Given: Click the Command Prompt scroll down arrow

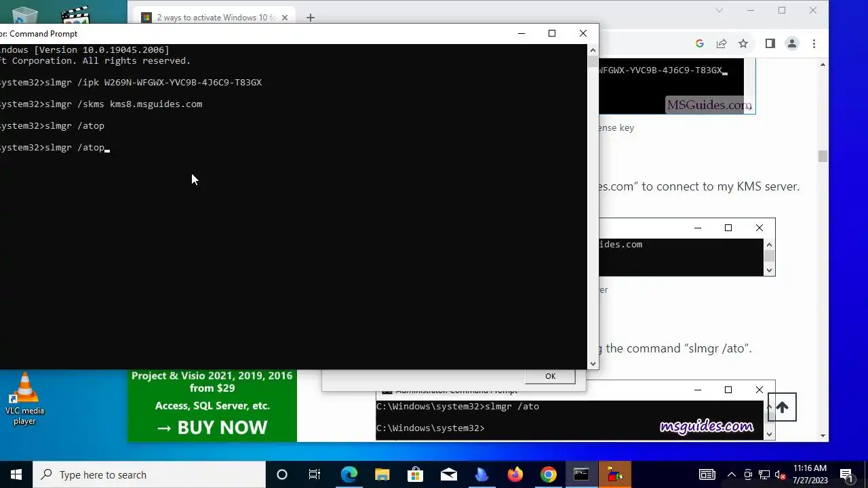Looking at the screenshot, I should point(593,364).
